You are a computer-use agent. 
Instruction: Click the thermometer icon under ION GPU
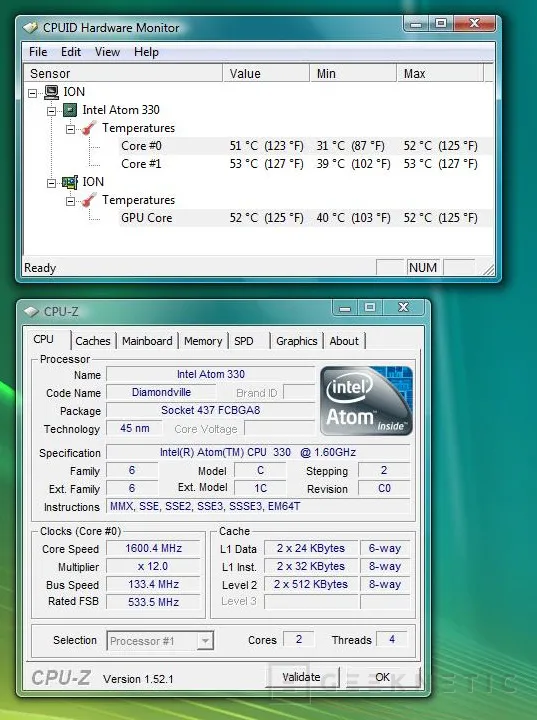pos(89,200)
